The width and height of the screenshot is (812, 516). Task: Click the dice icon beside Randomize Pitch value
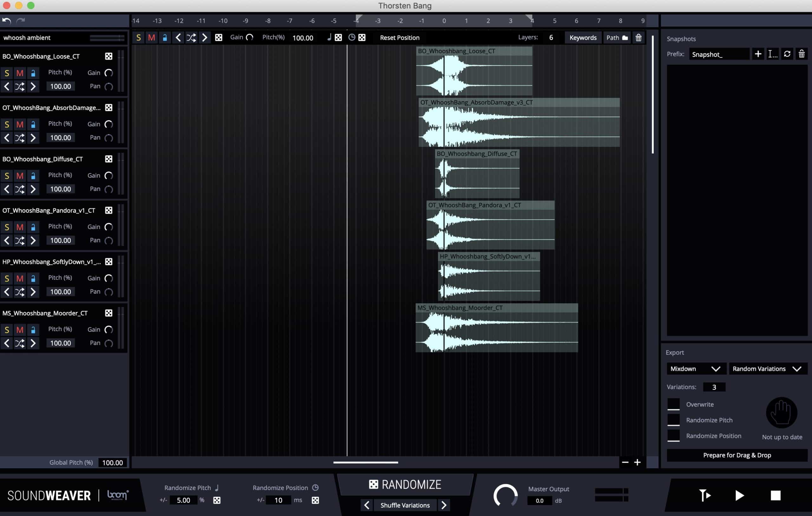coord(217,500)
